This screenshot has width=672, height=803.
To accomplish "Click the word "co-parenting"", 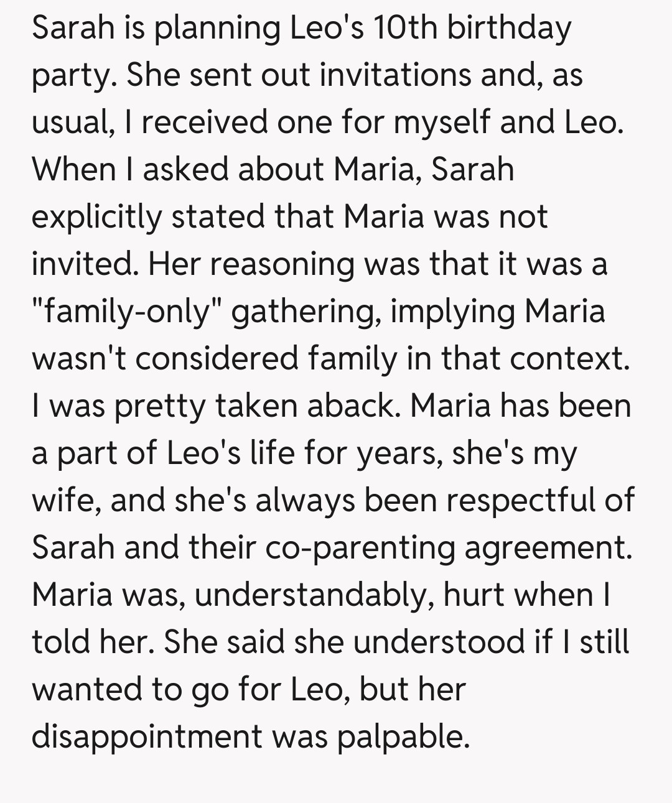I will point(359,548).
